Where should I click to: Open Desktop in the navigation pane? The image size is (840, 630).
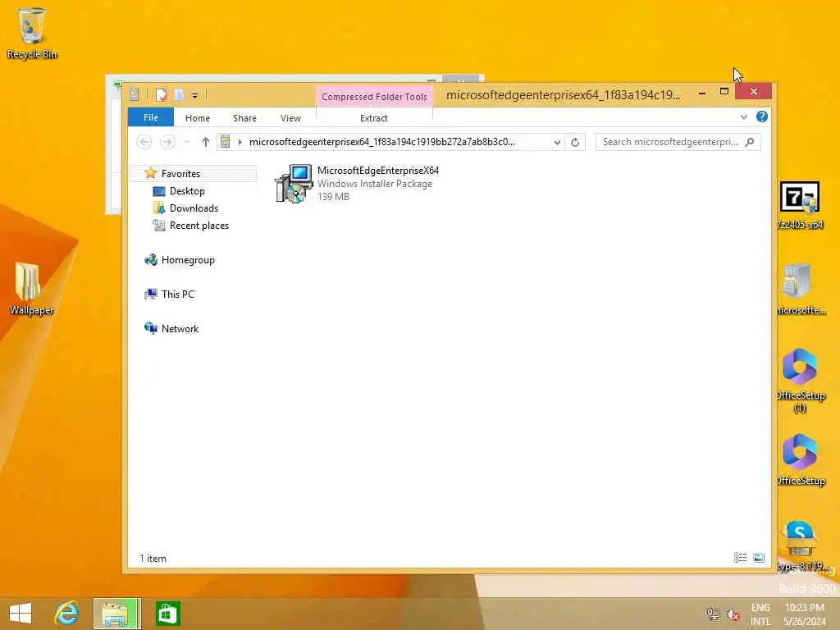click(187, 190)
